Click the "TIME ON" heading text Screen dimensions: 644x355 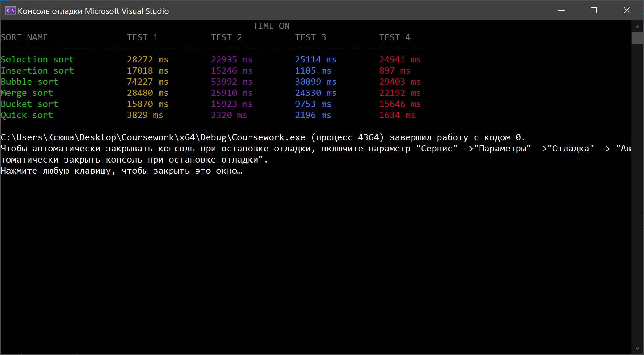point(271,26)
